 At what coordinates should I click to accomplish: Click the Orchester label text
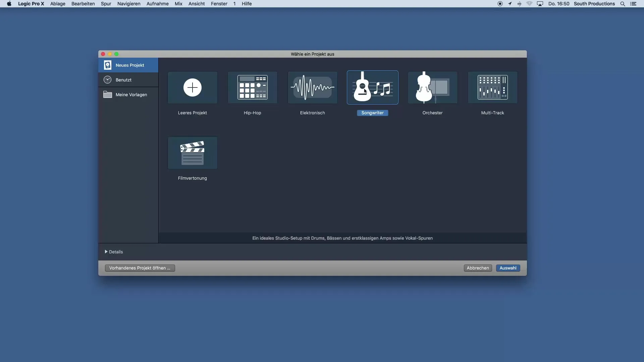click(433, 113)
